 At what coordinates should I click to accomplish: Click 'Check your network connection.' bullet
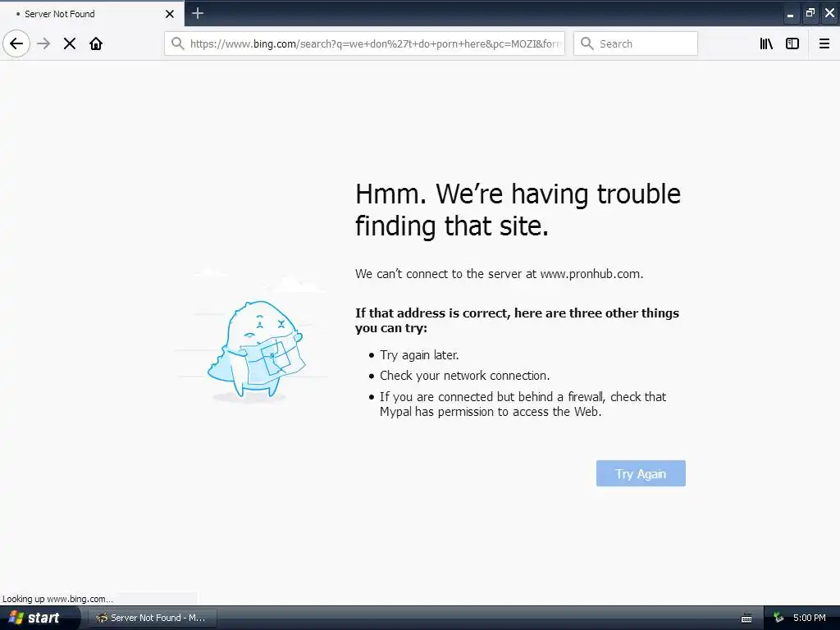pyautogui.click(x=464, y=376)
